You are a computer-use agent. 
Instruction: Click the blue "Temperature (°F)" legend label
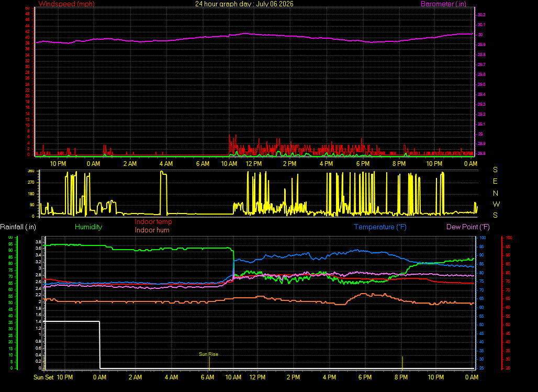coord(380,227)
